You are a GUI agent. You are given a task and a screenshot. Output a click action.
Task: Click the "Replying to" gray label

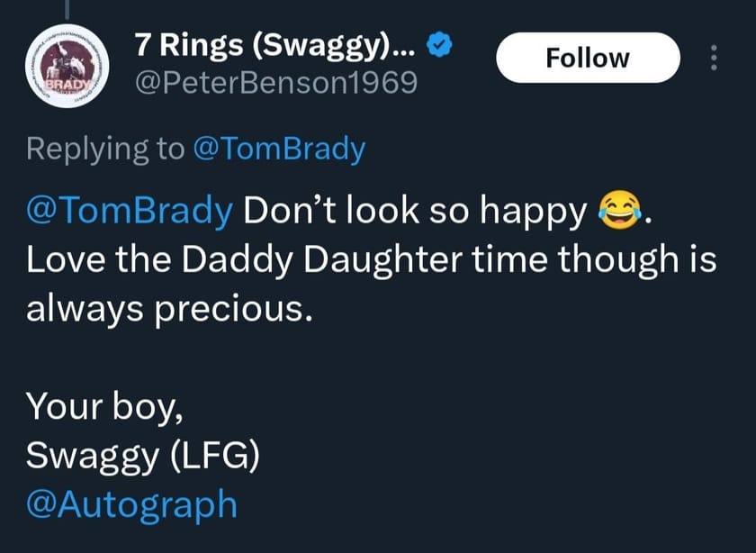click(104, 148)
